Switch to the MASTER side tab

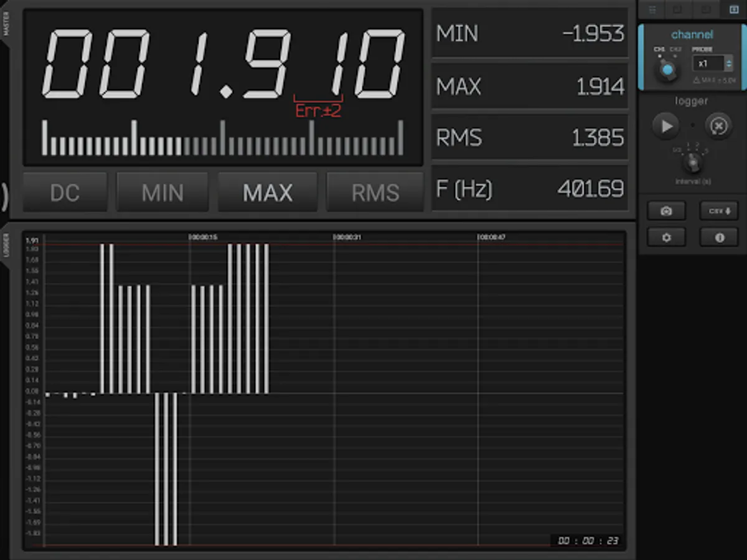6,25
